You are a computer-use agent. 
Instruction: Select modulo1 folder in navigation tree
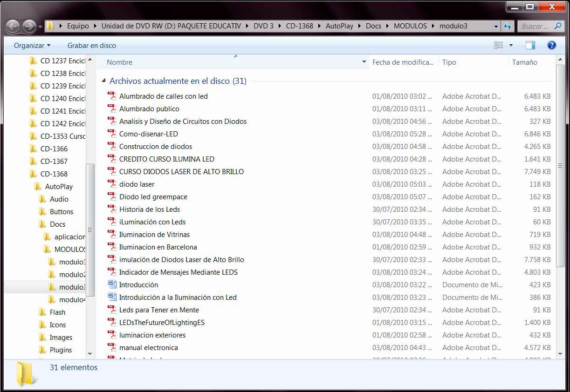67,262
